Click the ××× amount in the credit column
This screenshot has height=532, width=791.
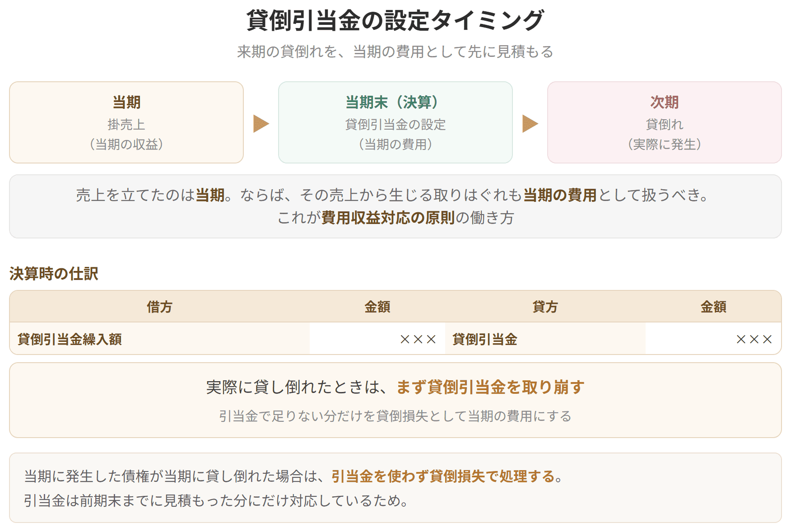754,339
